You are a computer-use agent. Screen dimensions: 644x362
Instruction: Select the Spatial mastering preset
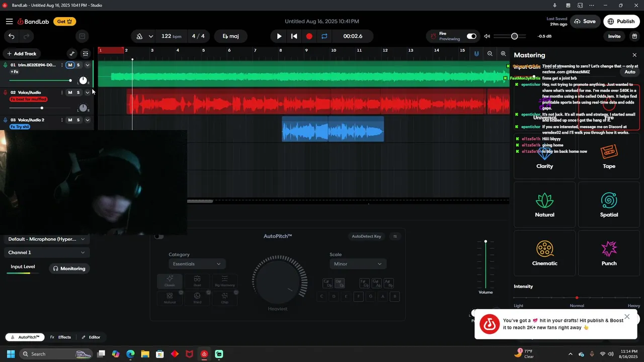pyautogui.click(x=609, y=205)
